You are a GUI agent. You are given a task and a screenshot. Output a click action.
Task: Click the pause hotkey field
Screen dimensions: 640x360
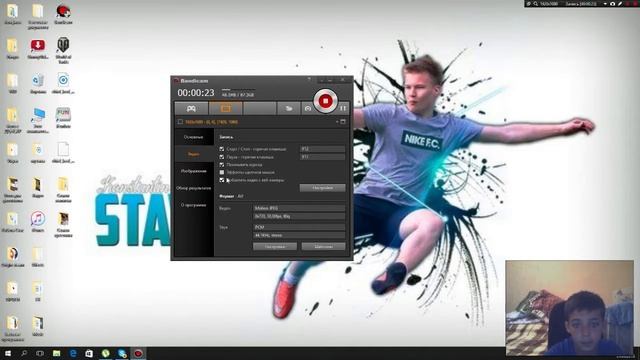coord(322,157)
